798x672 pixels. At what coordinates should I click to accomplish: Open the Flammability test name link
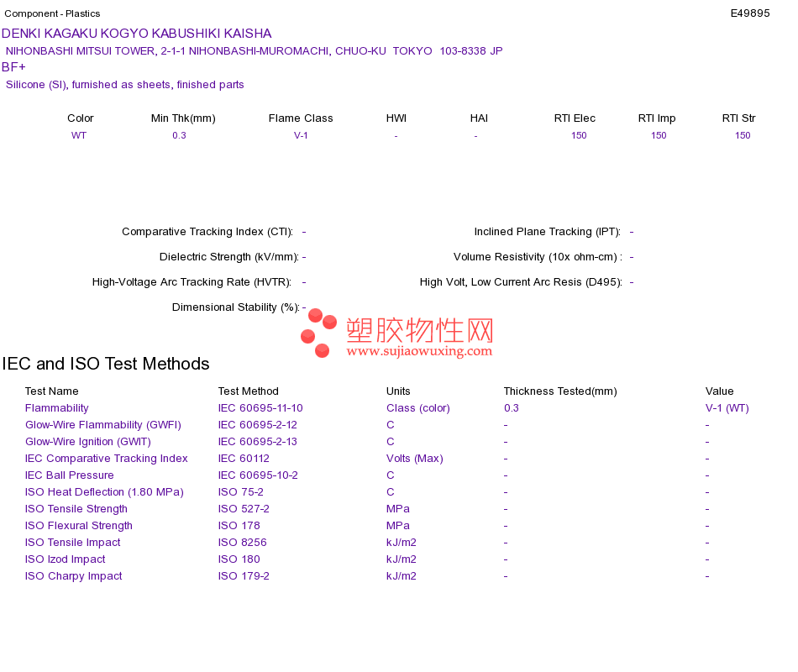point(56,407)
